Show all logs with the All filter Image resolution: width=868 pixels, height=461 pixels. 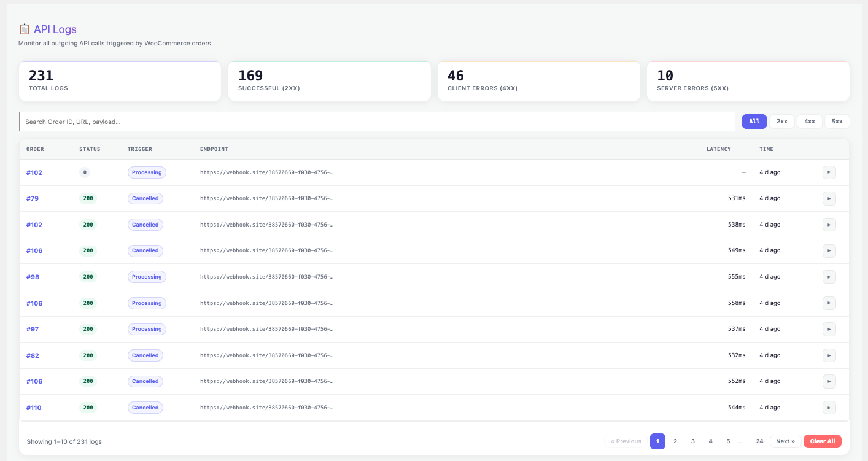pyautogui.click(x=754, y=122)
